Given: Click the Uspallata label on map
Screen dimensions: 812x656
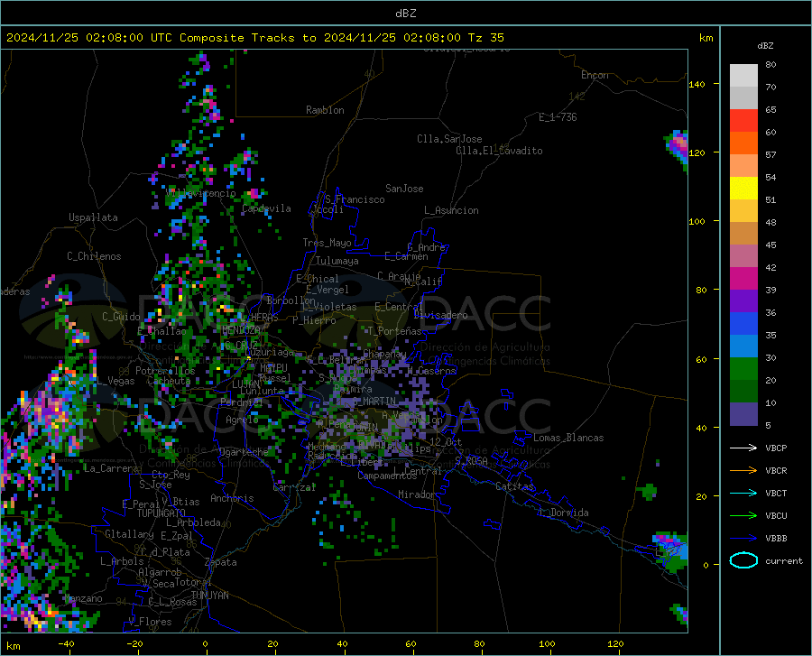Looking at the screenshot, I should (93, 217).
